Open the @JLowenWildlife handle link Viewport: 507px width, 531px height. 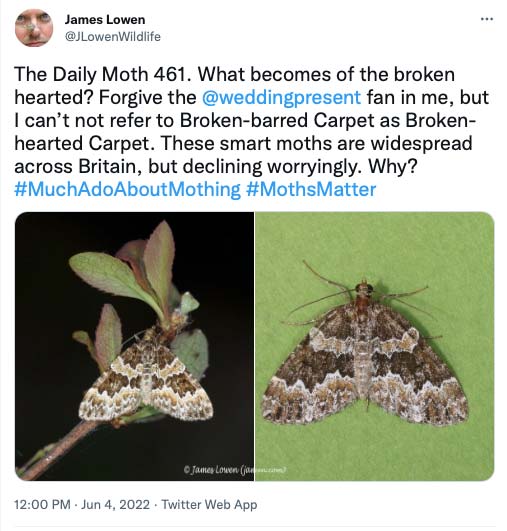[x=112, y=37]
